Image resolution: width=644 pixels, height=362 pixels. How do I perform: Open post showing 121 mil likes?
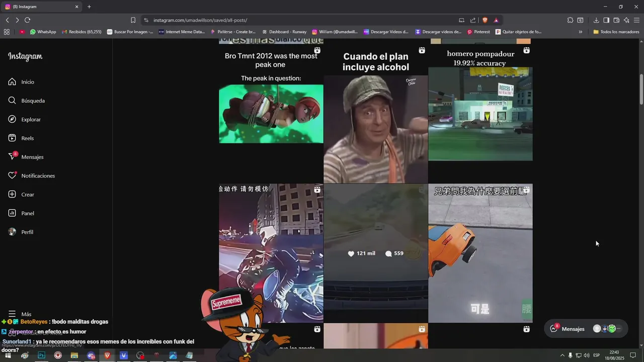click(x=376, y=253)
